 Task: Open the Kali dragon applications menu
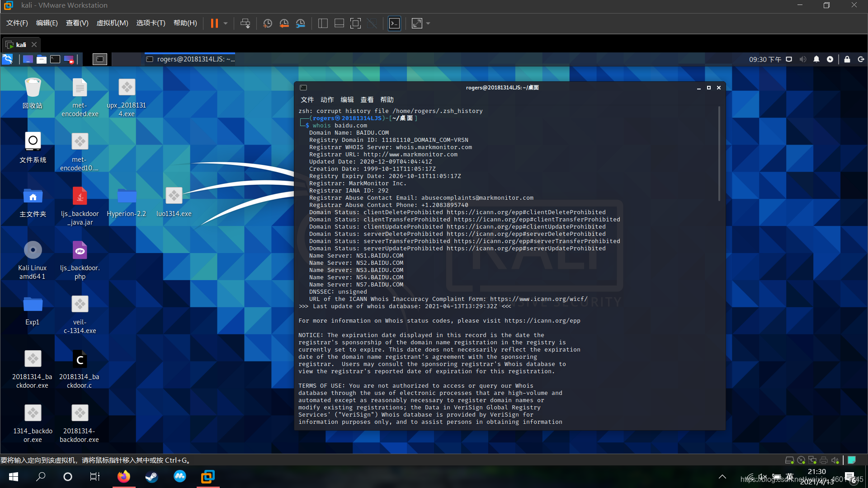[7, 59]
